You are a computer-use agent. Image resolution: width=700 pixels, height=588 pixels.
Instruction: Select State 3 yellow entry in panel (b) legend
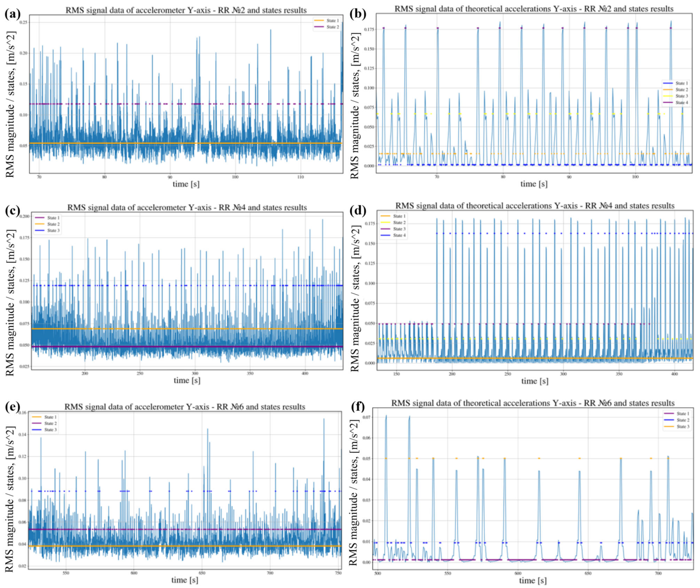coord(681,96)
